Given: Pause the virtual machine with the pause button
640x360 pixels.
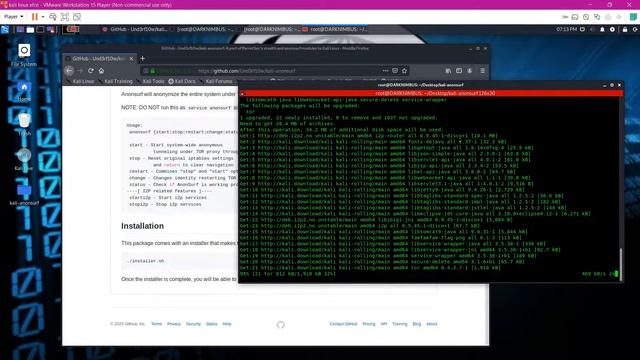Looking at the screenshot, I should [35, 17].
